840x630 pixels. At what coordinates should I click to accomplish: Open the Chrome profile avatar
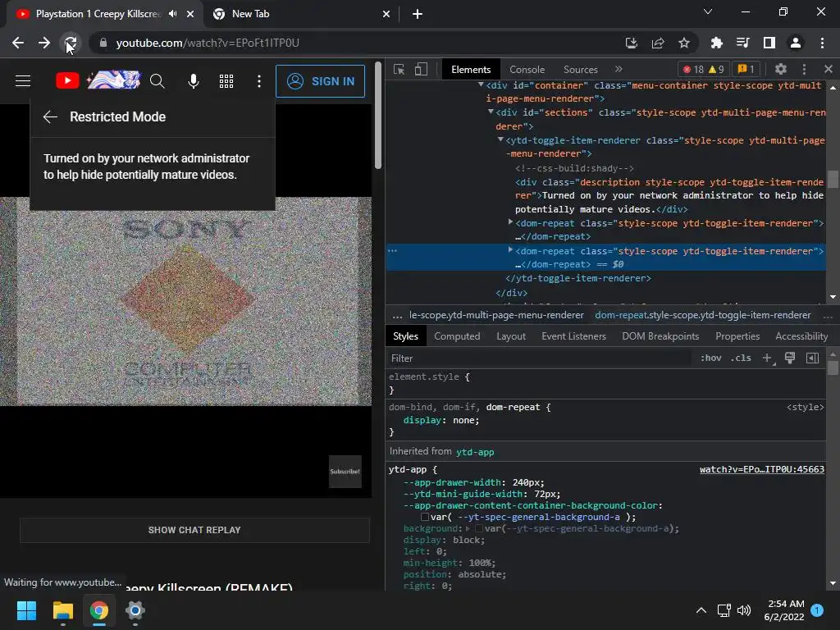(x=796, y=43)
